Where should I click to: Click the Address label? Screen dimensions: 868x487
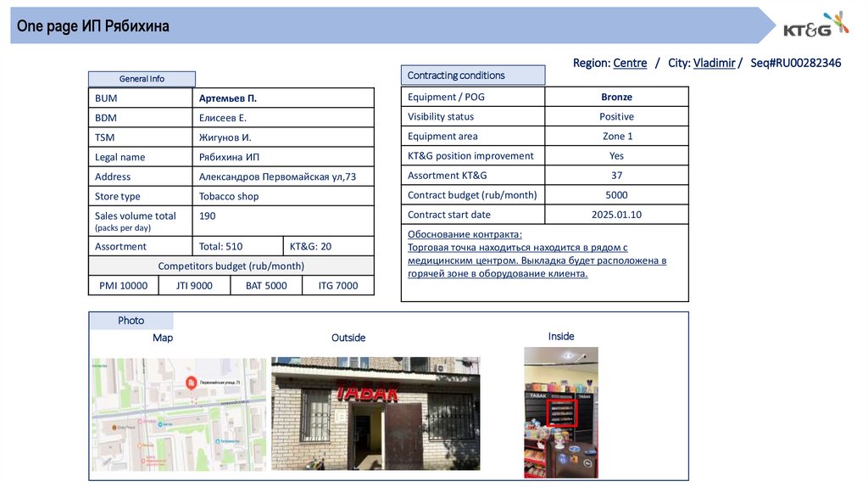coord(113,176)
